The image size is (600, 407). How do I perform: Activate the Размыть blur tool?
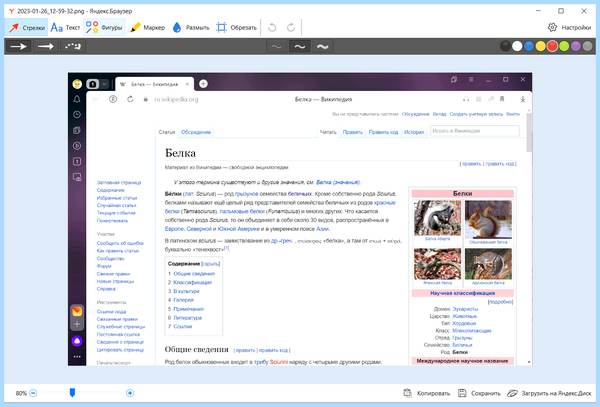(x=191, y=28)
